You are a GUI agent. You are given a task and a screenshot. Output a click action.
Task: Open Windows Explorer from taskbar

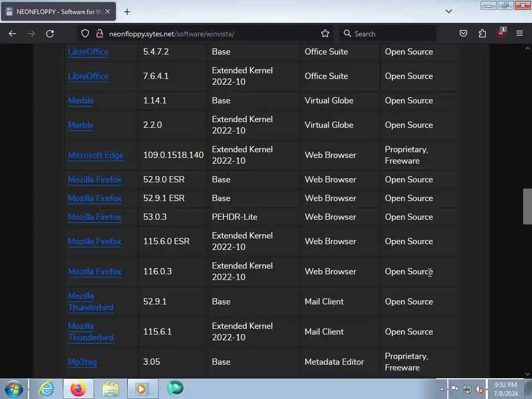coord(111,389)
